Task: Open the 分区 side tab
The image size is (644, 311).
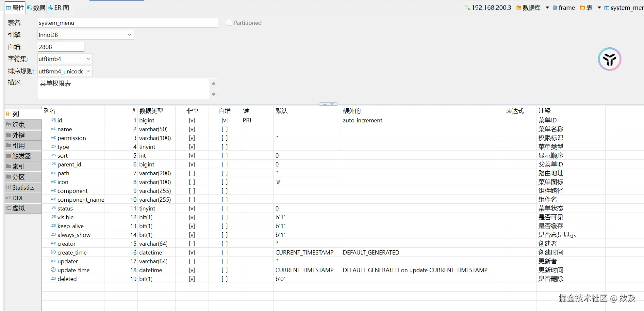Action: (23, 177)
